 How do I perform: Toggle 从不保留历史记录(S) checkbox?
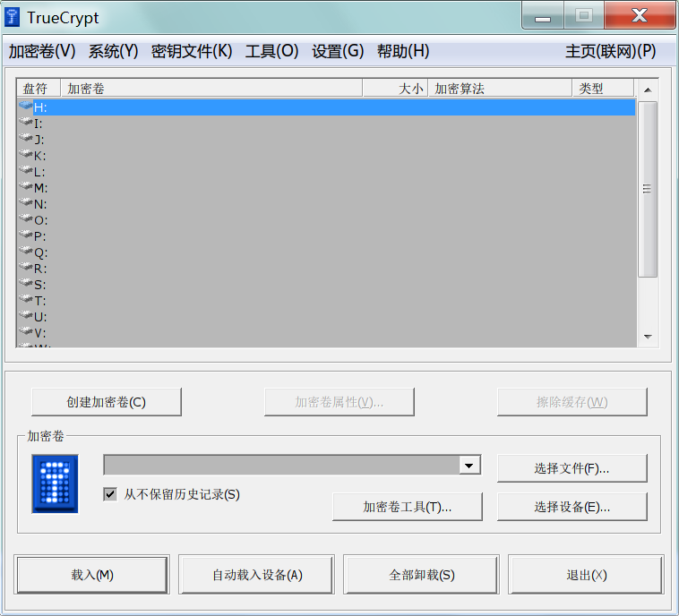[110, 494]
